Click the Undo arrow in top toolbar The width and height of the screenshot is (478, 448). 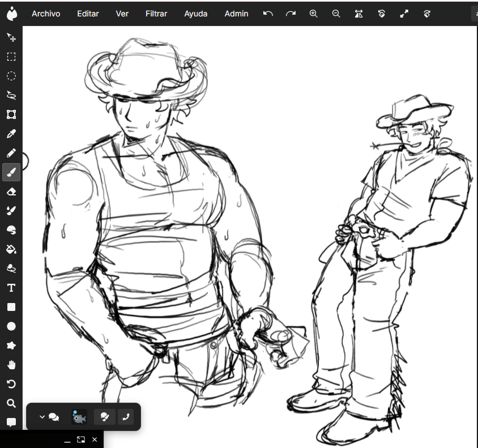(268, 14)
